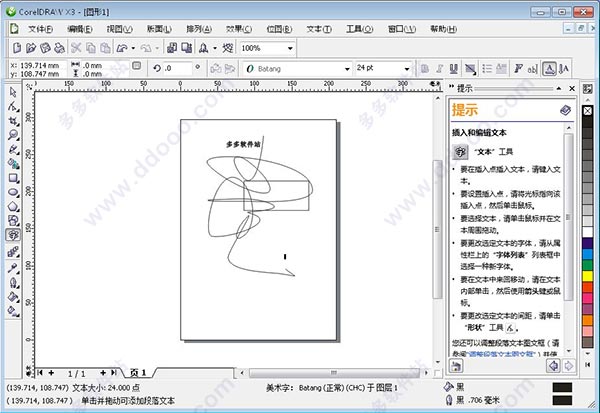The height and width of the screenshot is (413, 600).
Task: Click the Cut scissors icon
Action: (x=76, y=48)
